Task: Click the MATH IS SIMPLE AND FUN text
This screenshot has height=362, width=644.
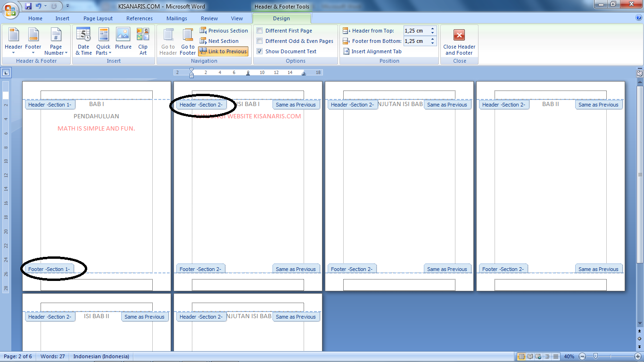Action: [x=96, y=128]
